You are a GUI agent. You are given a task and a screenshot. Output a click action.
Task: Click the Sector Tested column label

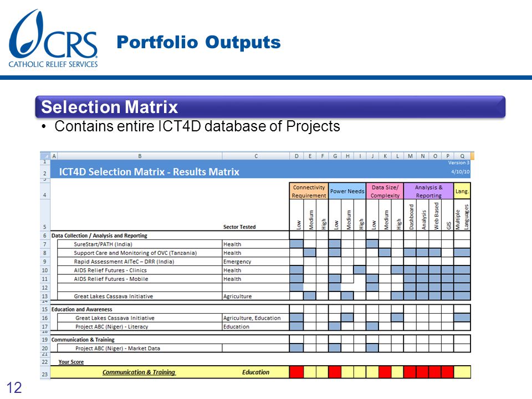tap(239, 227)
